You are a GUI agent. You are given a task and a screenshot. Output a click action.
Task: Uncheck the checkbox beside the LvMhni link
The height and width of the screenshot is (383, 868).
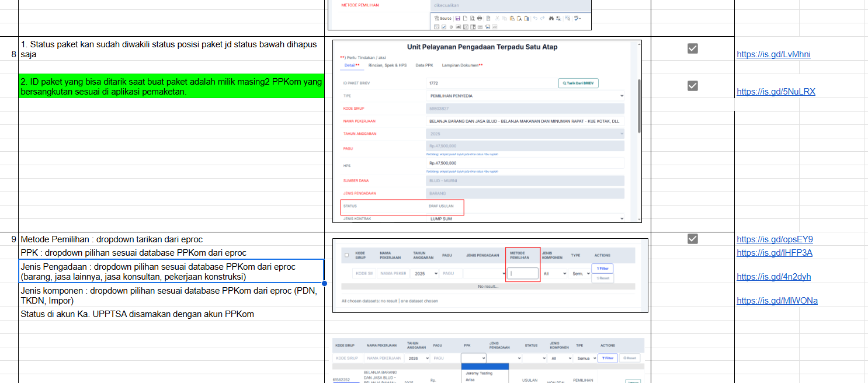click(693, 48)
